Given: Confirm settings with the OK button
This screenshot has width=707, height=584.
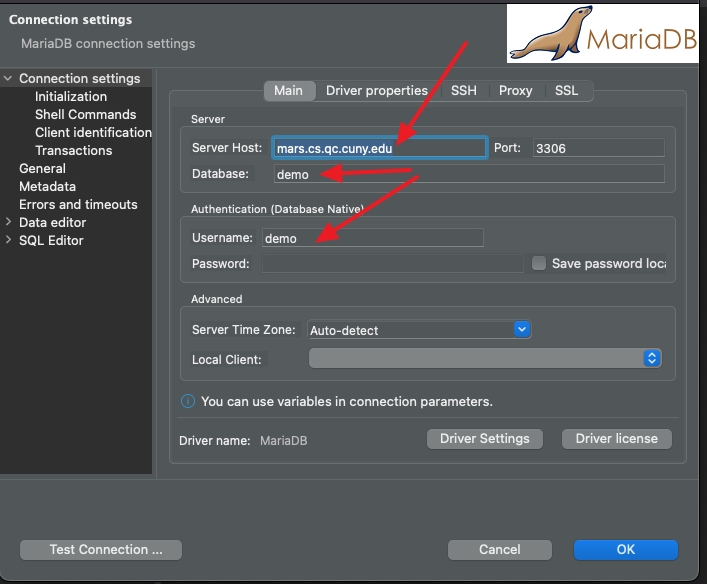Looking at the screenshot, I should pos(625,549).
